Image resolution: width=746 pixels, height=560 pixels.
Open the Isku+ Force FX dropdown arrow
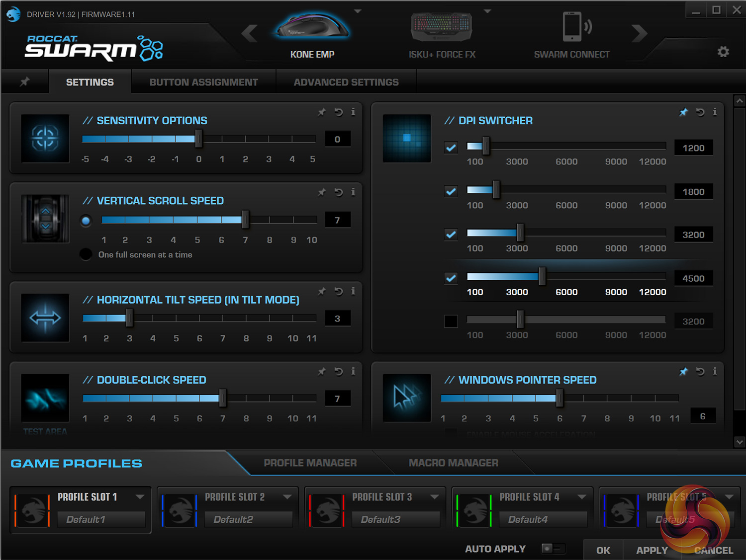[487, 11]
